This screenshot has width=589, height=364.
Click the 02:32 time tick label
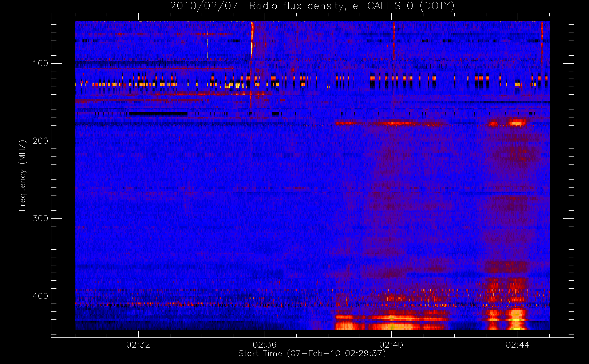pos(138,345)
